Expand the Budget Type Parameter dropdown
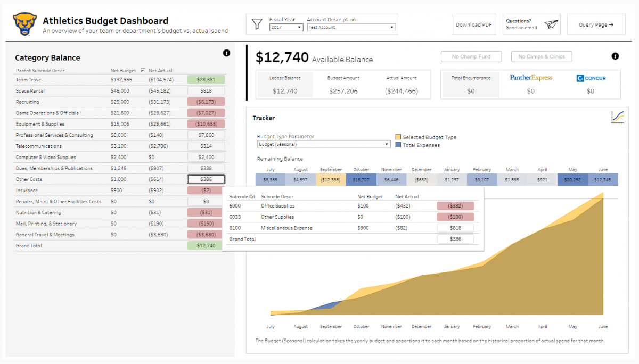Image resolution: width=639 pixels, height=364 pixels. (x=324, y=144)
